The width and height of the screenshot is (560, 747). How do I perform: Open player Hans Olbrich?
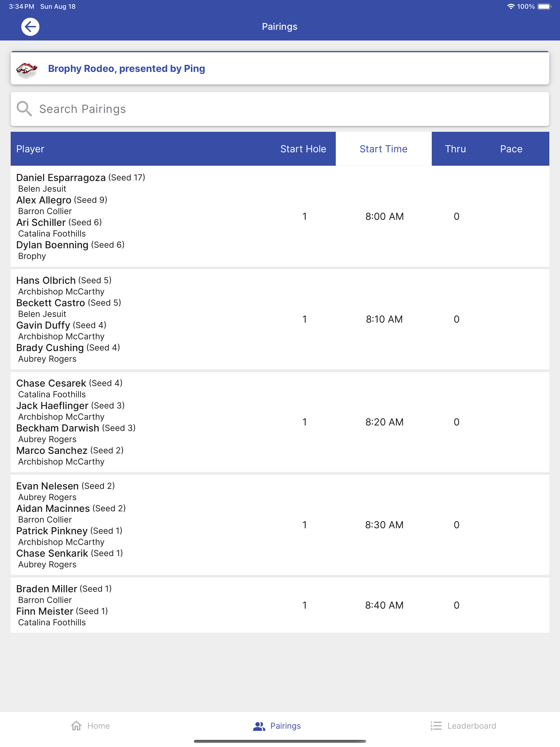click(46, 280)
